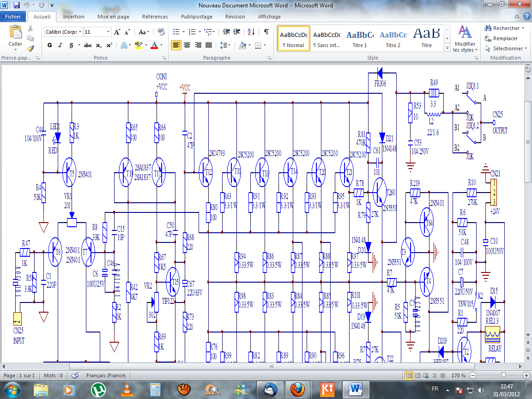The width and height of the screenshot is (532, 399).
Task: Toggle show paragraph marks (¶)
Action: pyautogui.click(x=266, y=32)
